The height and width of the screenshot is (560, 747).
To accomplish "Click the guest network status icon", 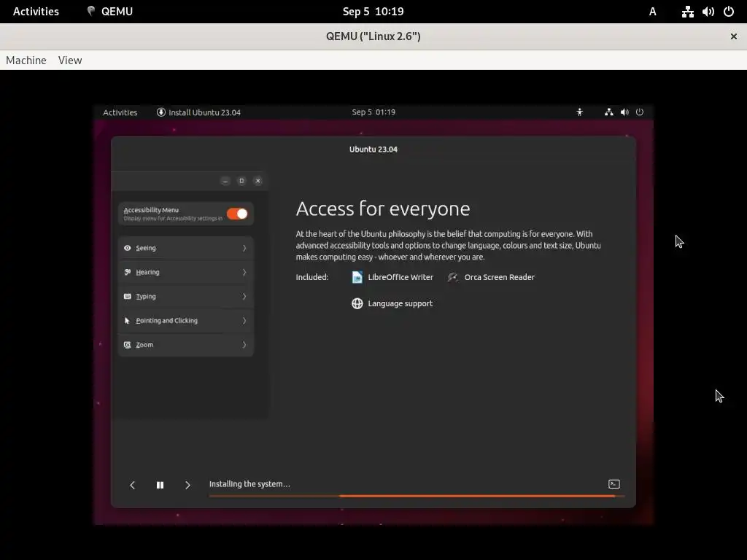I will [x=609, y=112].
